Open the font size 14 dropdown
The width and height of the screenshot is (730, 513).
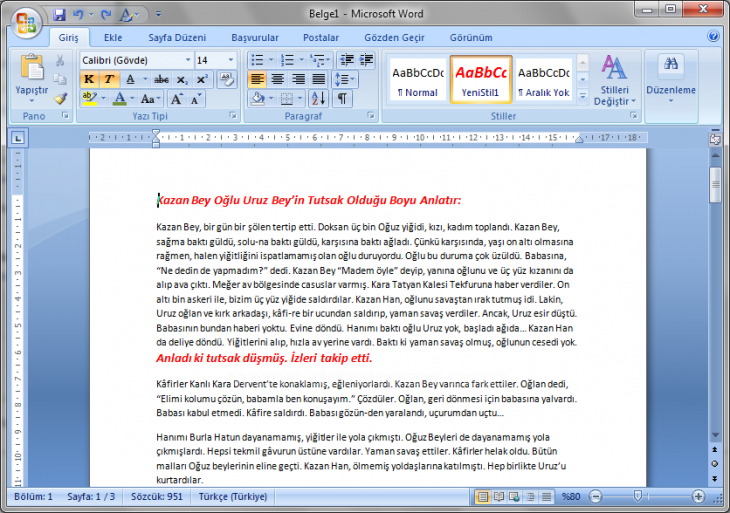230,60
